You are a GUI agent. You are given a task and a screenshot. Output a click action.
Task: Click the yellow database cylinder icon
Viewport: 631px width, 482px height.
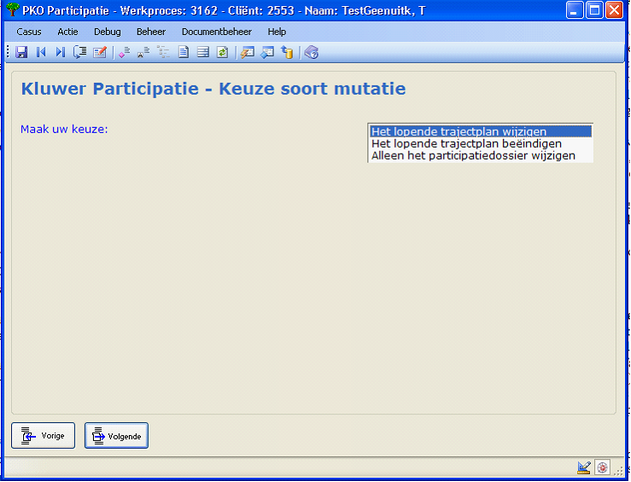pos(287,52)
